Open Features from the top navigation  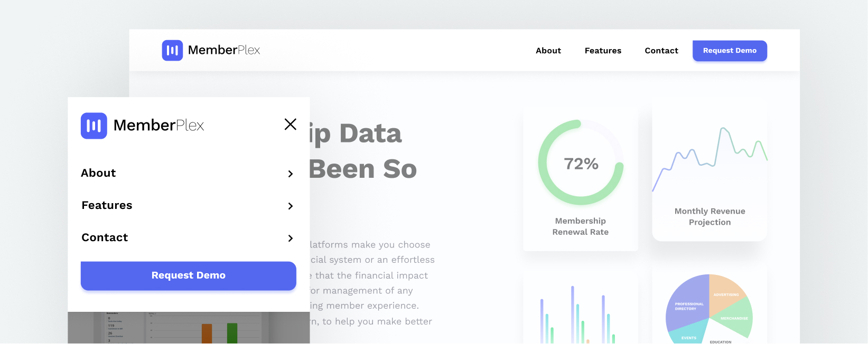603,51
